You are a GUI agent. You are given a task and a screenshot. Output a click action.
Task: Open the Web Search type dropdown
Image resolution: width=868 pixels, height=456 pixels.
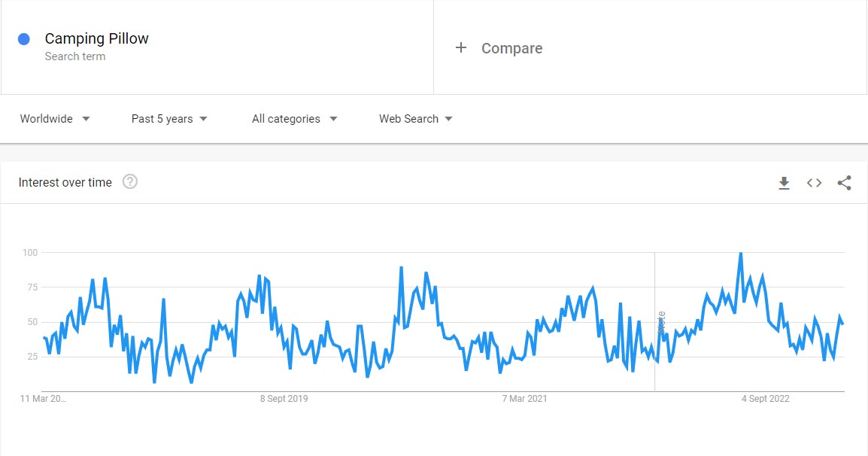coord(415,119)
